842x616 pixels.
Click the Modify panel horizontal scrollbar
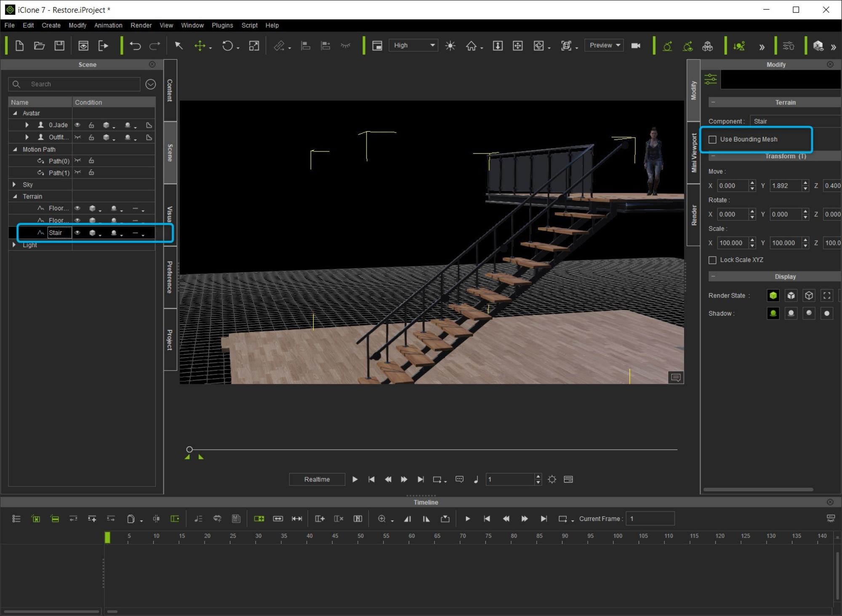(x=758, y=489)
